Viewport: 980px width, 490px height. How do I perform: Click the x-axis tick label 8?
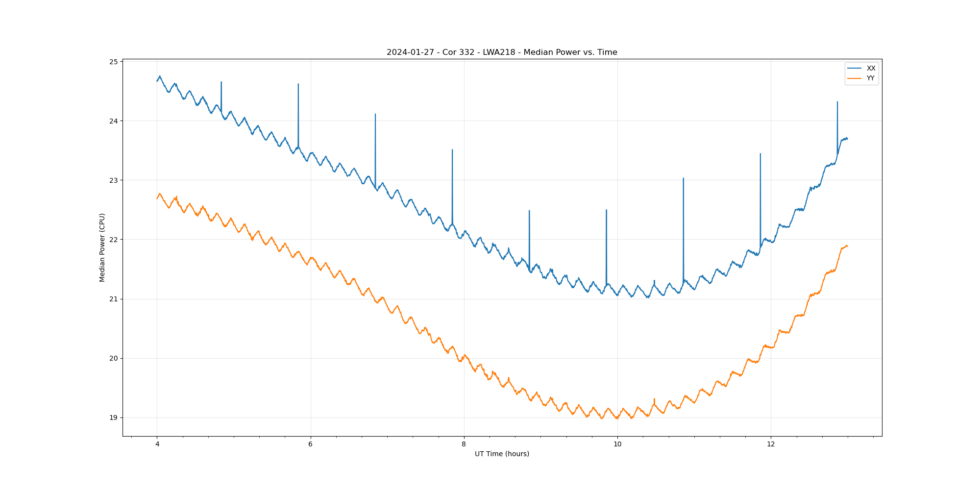tap(464, 444)
